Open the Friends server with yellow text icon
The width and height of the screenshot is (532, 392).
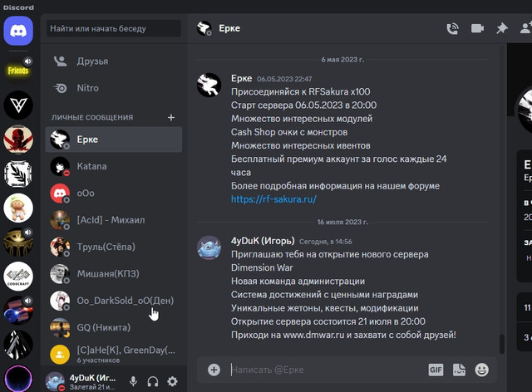click(x=18, y=71)
